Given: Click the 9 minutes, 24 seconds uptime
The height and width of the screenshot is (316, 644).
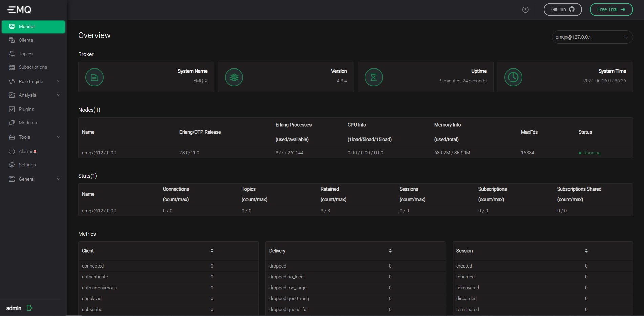Looking at the screenshot, I should pyautogui.click(x=463, y=81).
